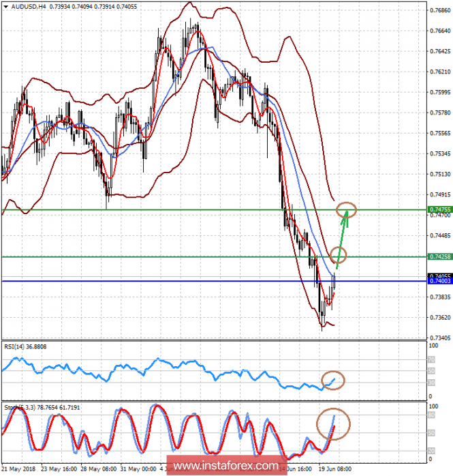The width and height of the screenshot is (453, 476).
Task: Click the 0.76860 price on the scale
Action: pos(437,11)
